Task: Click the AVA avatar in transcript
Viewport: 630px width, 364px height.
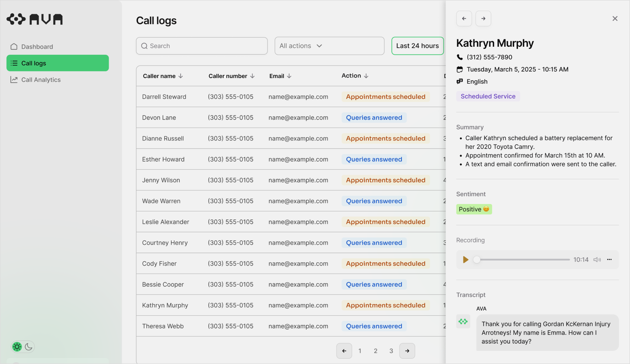Action: 463,322
